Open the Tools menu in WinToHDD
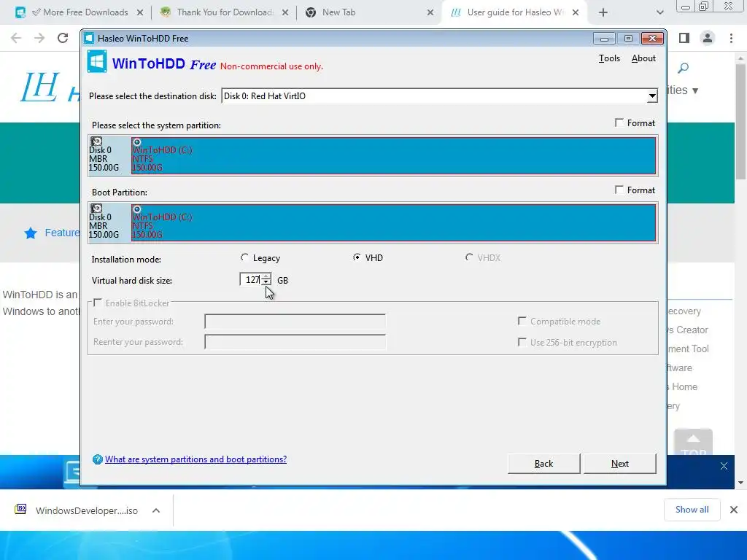The image size is (747, 560). pos(609,58)
